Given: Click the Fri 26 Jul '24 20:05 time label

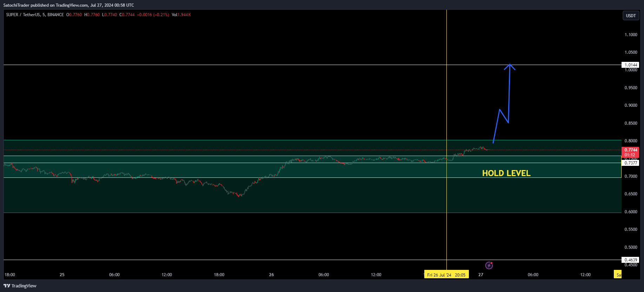Looking at the screenshot, I should point(446,275).
